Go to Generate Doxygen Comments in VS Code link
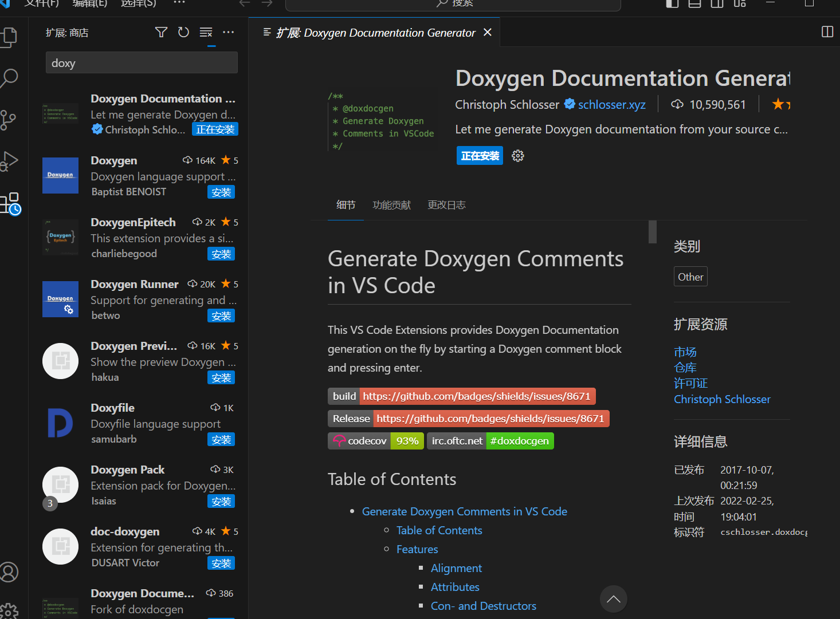The width and height of the screenshot is (840, 619). 465,511
